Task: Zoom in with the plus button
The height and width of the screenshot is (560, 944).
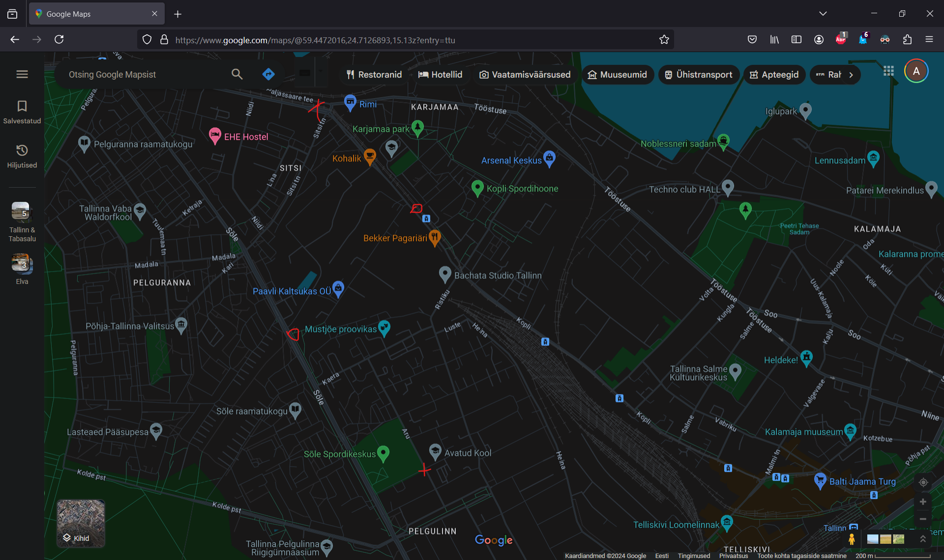Action: click(923, 502)
